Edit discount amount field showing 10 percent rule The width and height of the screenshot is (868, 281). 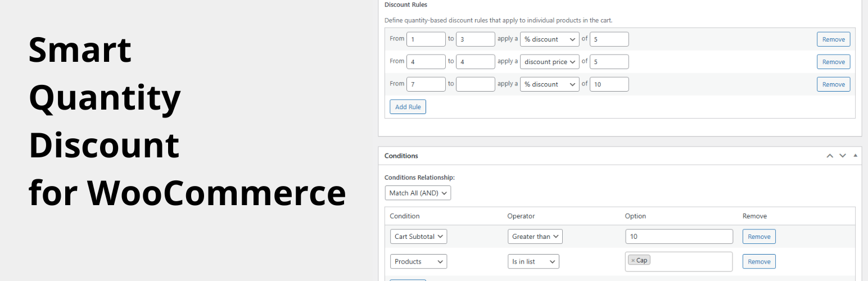pos(609,84)
